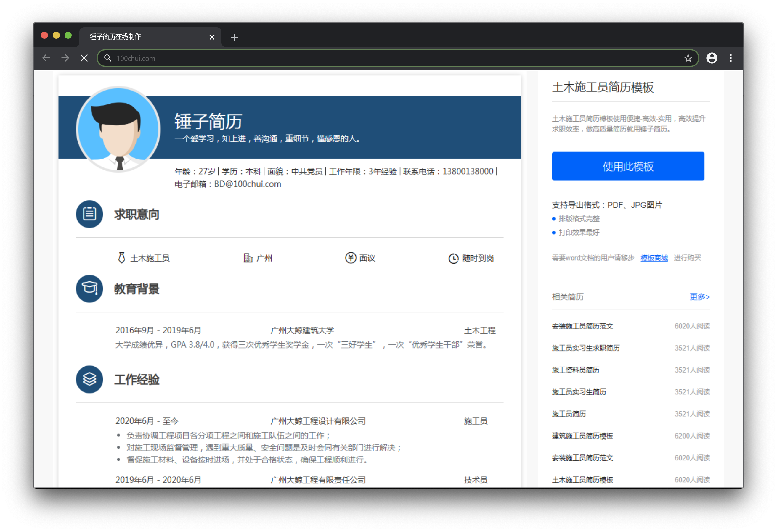Click the red macOS close window button
Image resolution: width=777 pixels, height=532 pixels.
44,36
